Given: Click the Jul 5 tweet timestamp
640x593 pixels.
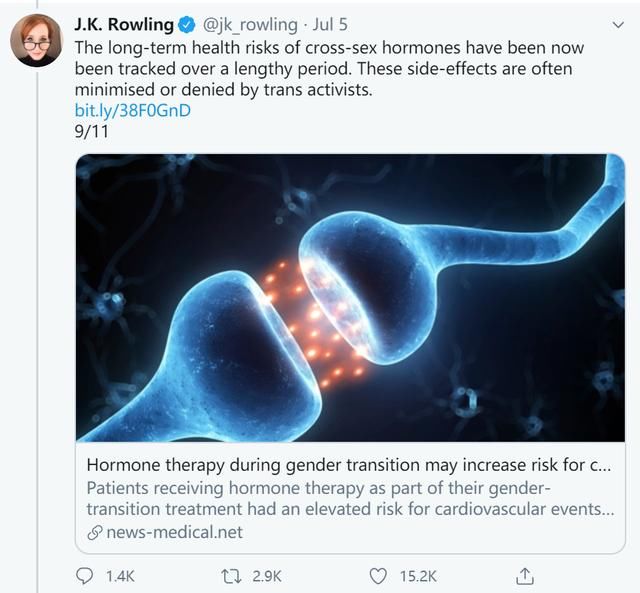Looking at the screenshot, I should click(x=334, y=24).
